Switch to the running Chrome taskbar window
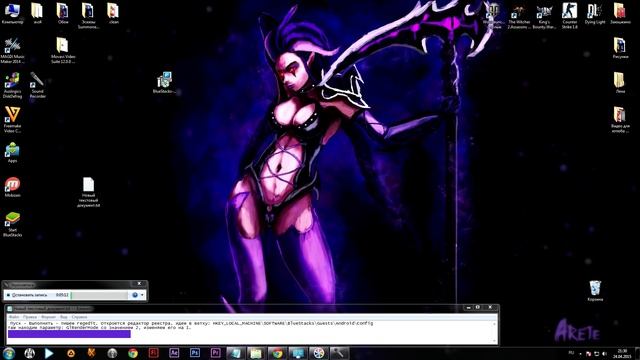 pyautogui.click(x=277, y=353)
